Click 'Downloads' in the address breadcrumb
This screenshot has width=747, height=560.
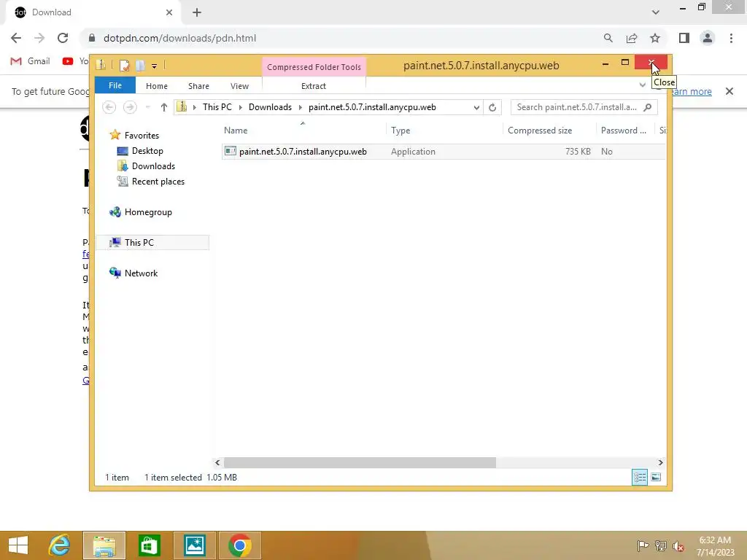click(x=270, y=107)
